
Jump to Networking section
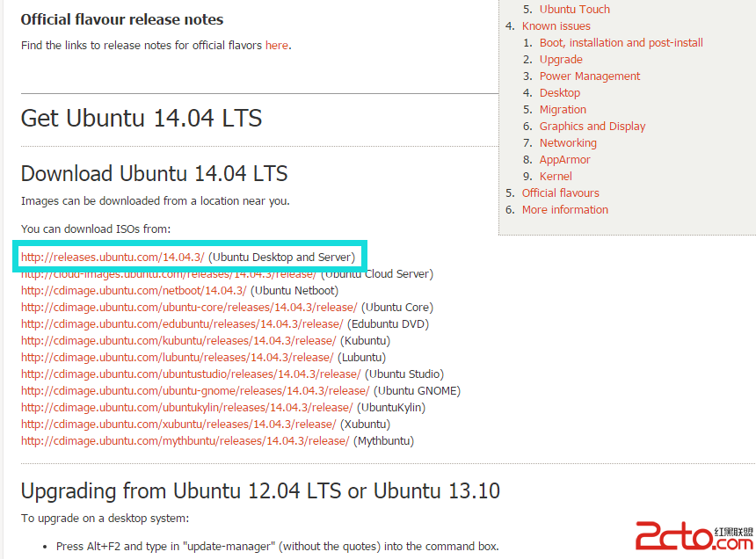click(x=568, y=143)
